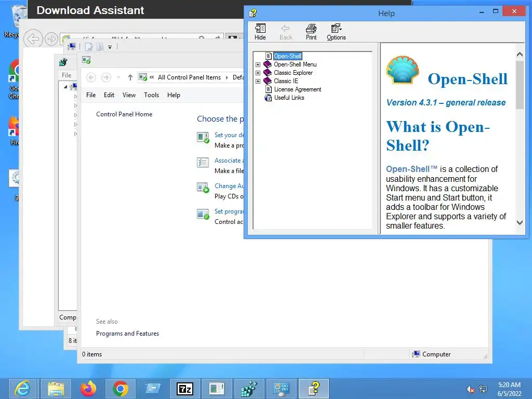
Task: Click Forward arrow in Control Panel window
Action: pos(106,77)
